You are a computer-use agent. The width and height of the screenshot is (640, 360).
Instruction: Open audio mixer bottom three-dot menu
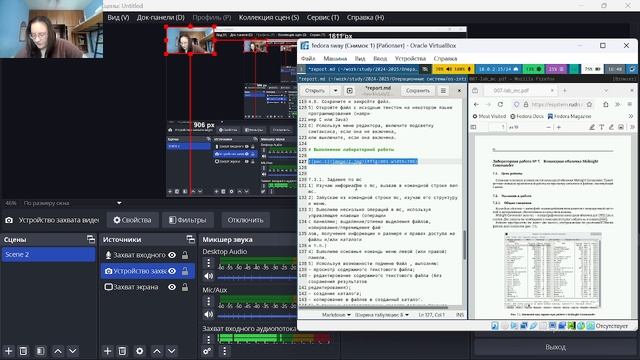pyautogui.click(x=224, y=351)
